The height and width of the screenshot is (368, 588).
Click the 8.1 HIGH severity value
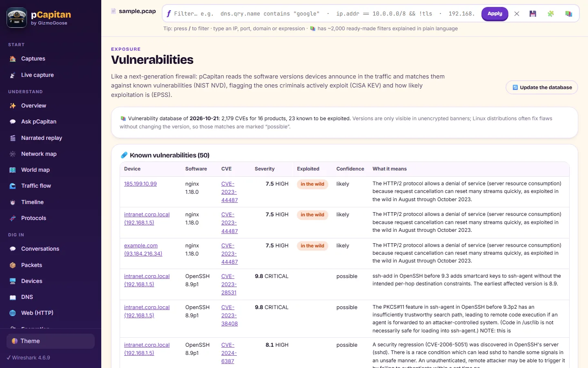(277, 345)
